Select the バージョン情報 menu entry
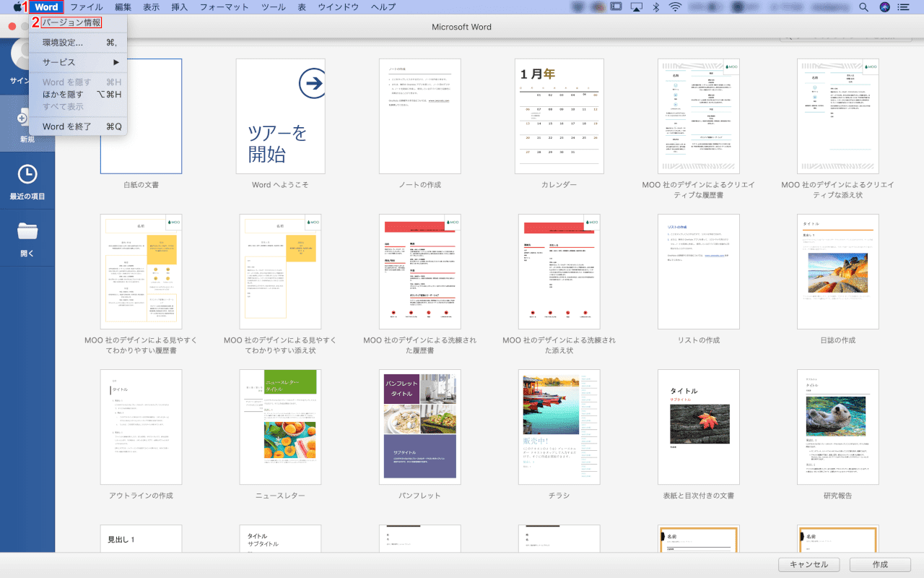 tap(71, 22)
